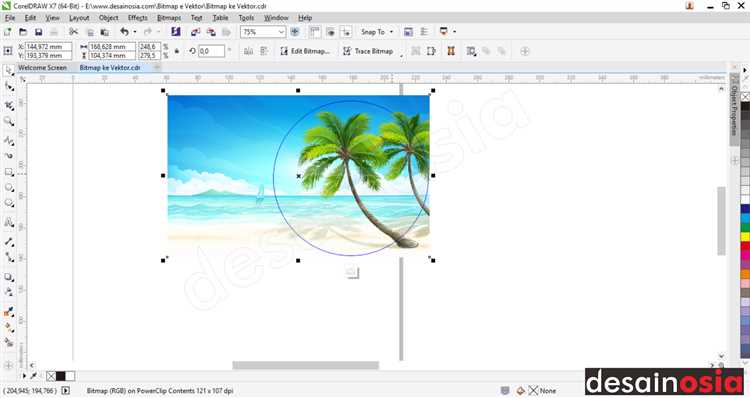Open the zoom level 75% dropdown

click(281, 32)
